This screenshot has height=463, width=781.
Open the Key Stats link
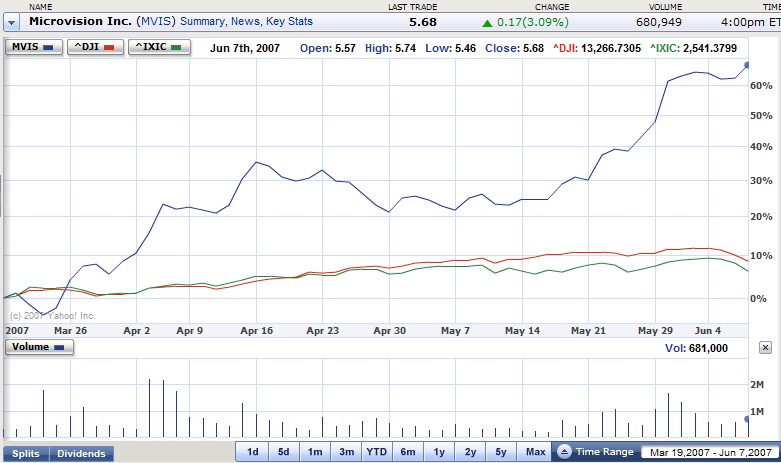[289, 21]
